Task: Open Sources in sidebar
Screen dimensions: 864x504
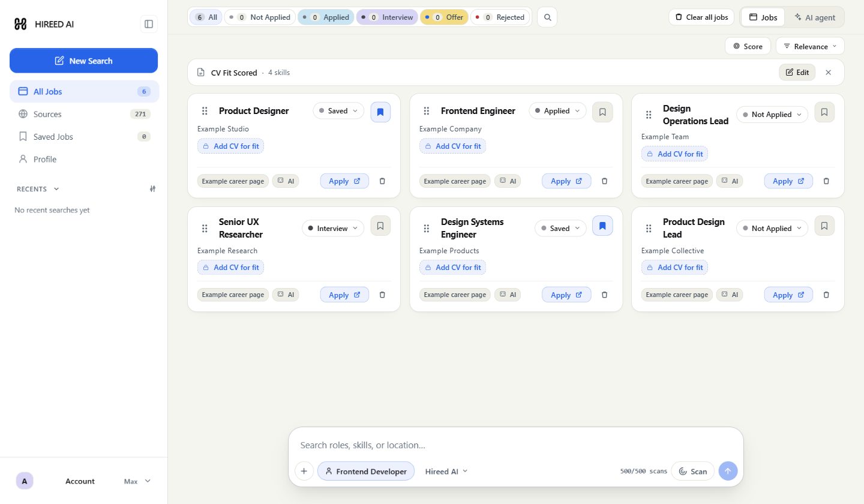Action: coord(85,114)
